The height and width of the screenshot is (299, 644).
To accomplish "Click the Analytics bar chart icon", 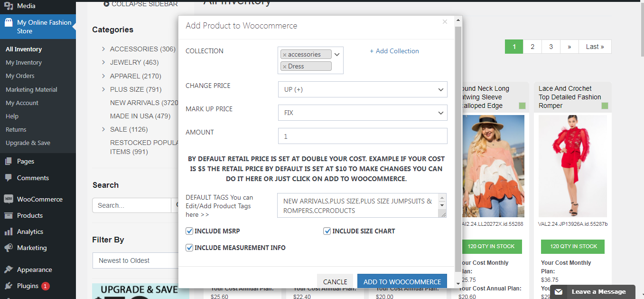I will point(8,231).
